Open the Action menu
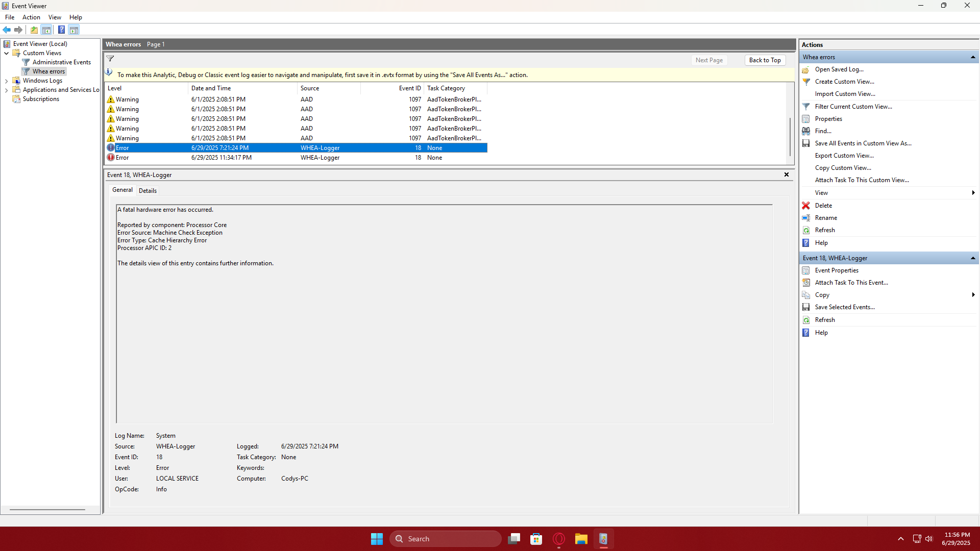Image resolution: width=980 pixels, height=551 pixels. [x=31, y=17]
